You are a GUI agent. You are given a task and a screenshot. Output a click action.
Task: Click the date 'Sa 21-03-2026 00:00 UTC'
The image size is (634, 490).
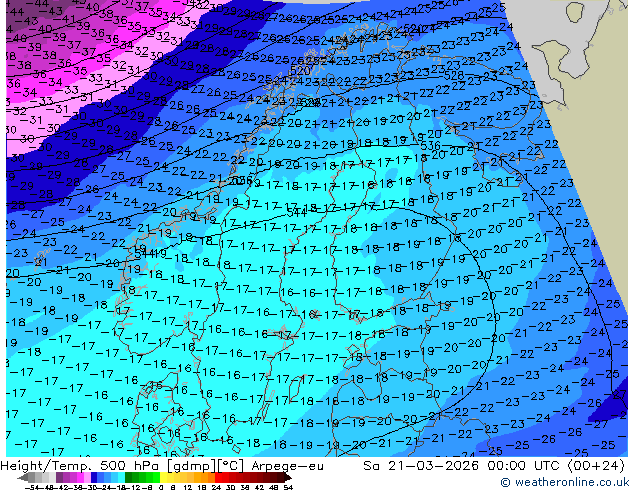[463, 466]
